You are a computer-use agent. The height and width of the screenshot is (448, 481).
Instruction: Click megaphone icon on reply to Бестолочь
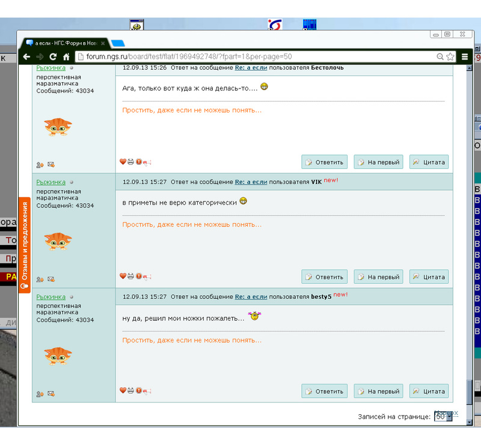tap(147, 162)
